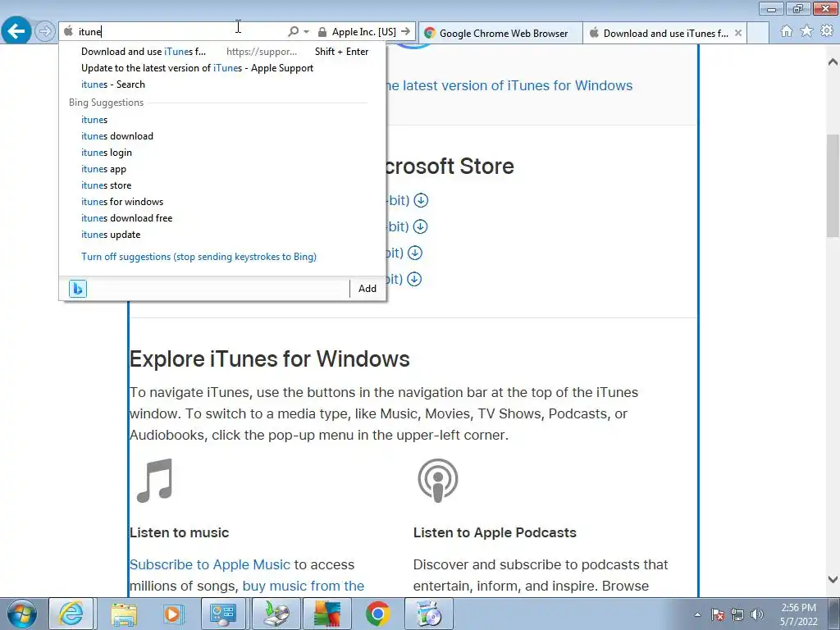Open the address bar autocomplete dropdown arrow
840x630 pixels.
coord(307,32)
